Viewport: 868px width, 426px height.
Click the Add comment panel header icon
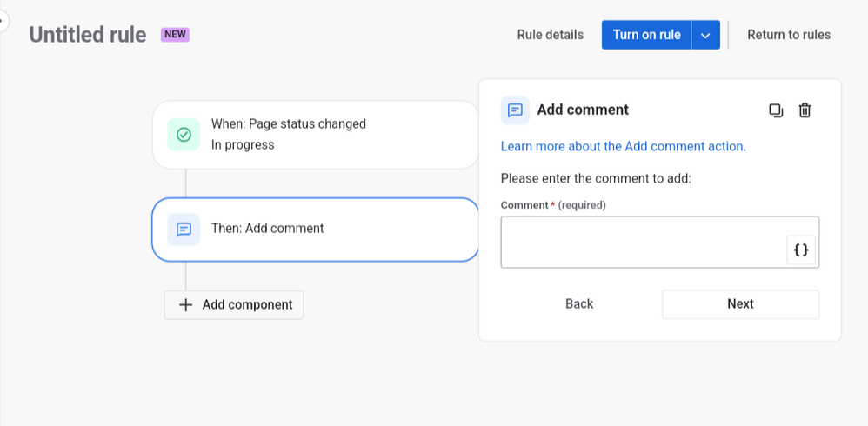pos(515,110)
